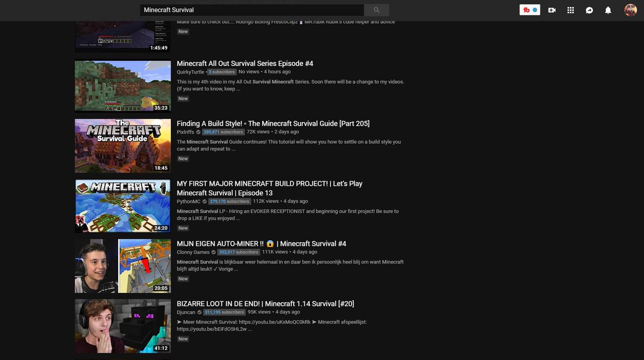644x360 pixels.
Task: Open the messages bubble icon
Action: coord(589,10)
